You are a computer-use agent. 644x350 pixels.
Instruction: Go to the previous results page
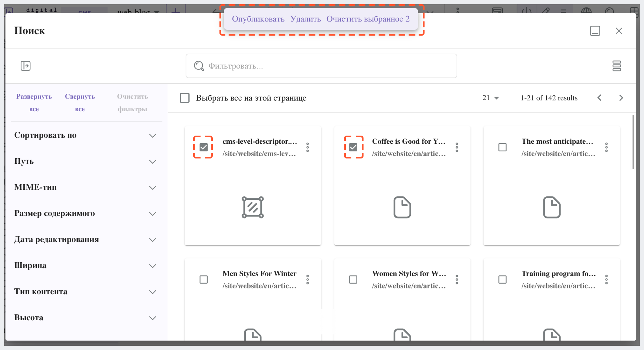(599, 98)
